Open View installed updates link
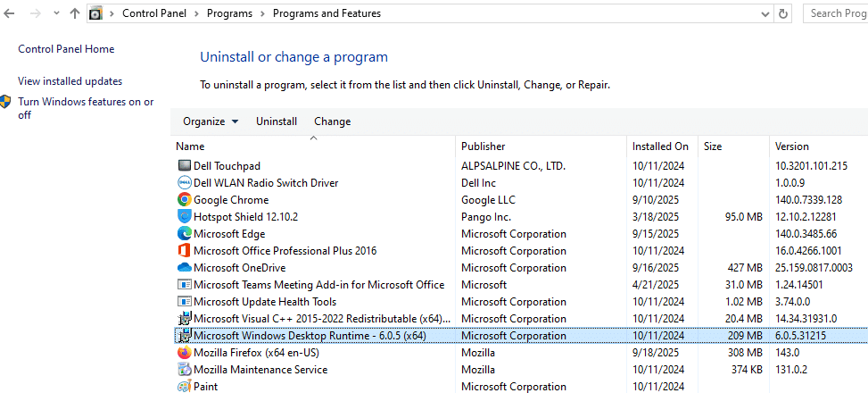This screenshot has width=868, height=393. pos(70,81)
